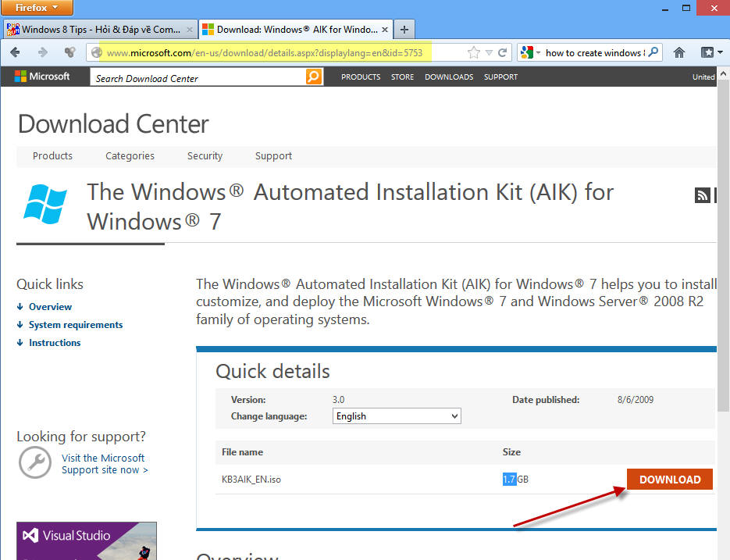Image resolution: width=730 pixels, height=560 pixels.
Task: Click the Firefox back arrow button
Action: (15, 52)
